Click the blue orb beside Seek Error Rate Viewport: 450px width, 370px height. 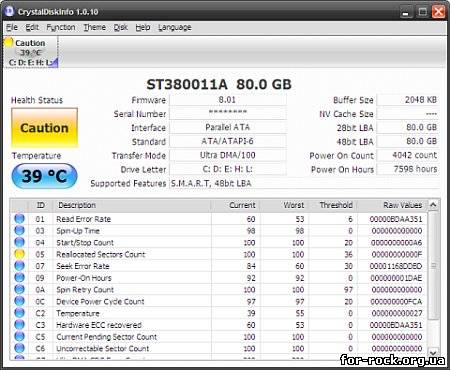click(x=20, y=266)
